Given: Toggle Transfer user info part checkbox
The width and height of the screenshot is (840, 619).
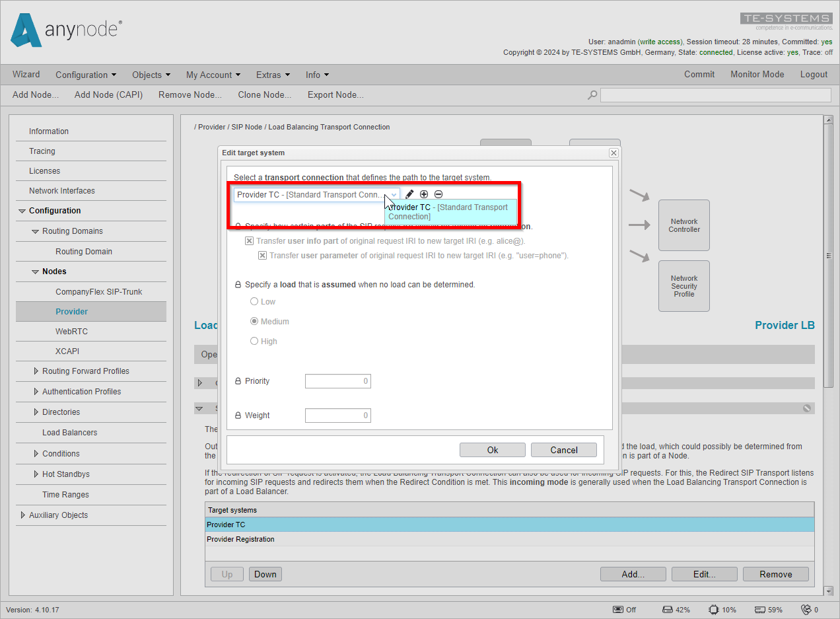Looking at the screenshot, I should (249, 240).
